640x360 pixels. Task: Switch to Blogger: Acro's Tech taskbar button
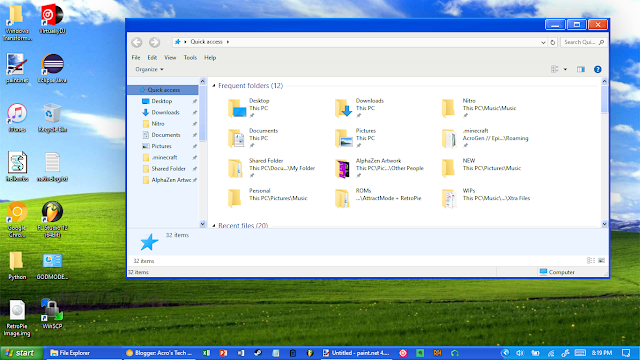(159, 353)
